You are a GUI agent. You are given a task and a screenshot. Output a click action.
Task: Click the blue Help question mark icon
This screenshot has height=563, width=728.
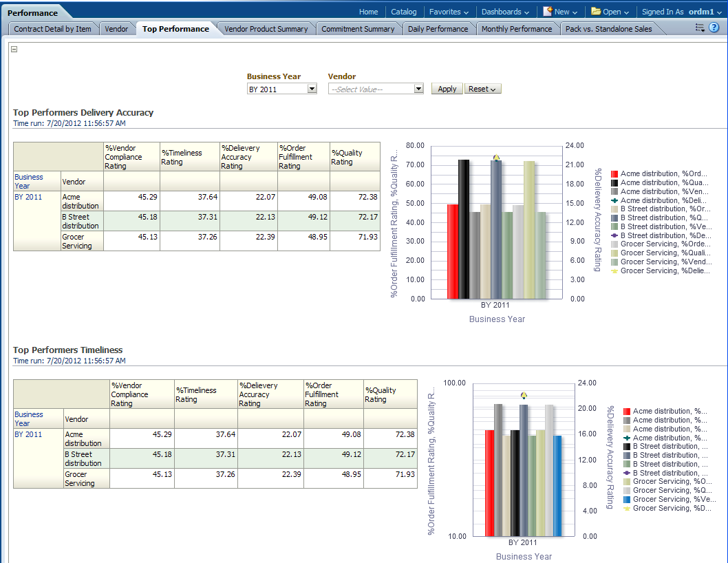(x=714, y=28)
